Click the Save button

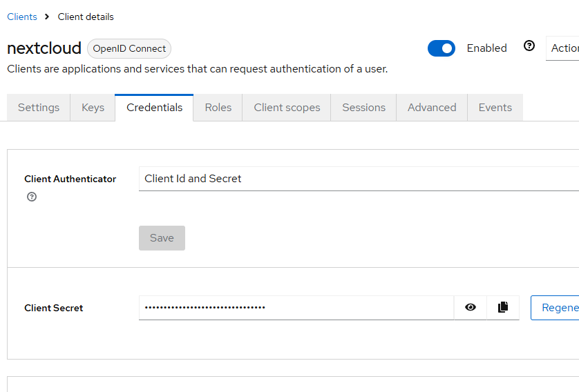tap(162, 238)
